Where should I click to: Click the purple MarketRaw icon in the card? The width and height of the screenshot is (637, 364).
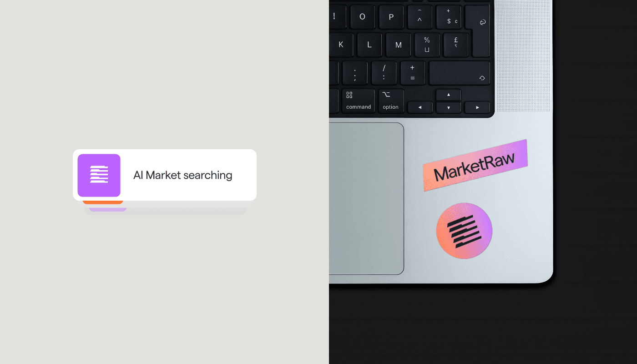tap(99, 175)
